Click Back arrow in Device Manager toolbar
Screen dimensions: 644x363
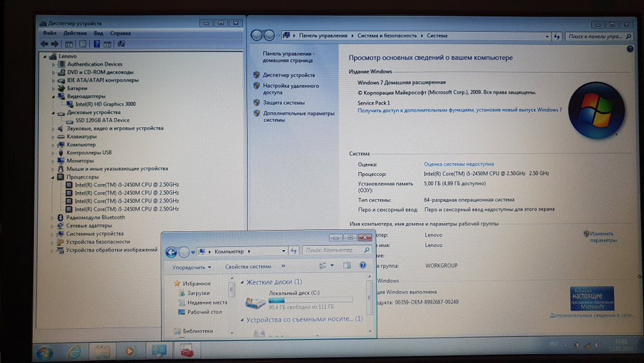click(x=44, y=44)
